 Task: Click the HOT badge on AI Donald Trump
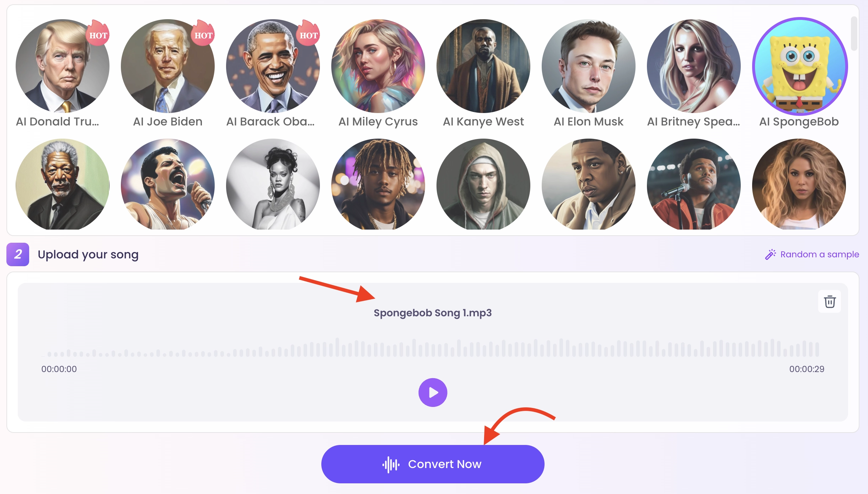coord(98,34)
